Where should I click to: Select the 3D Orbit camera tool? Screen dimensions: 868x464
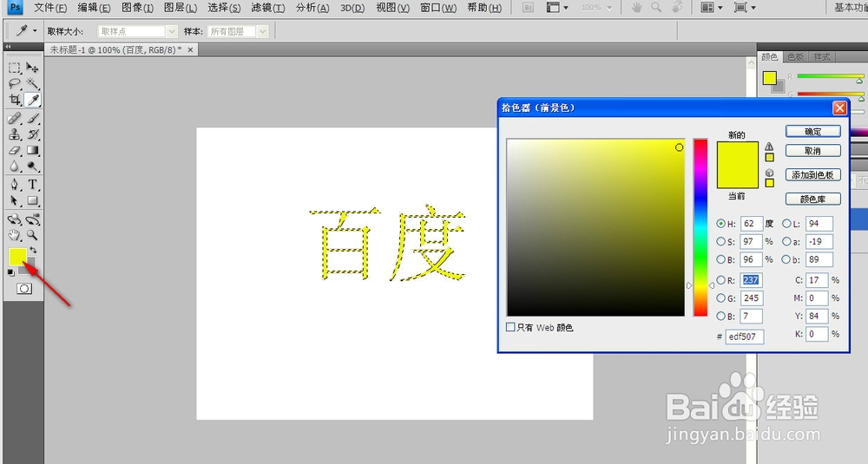click(33, 219)
